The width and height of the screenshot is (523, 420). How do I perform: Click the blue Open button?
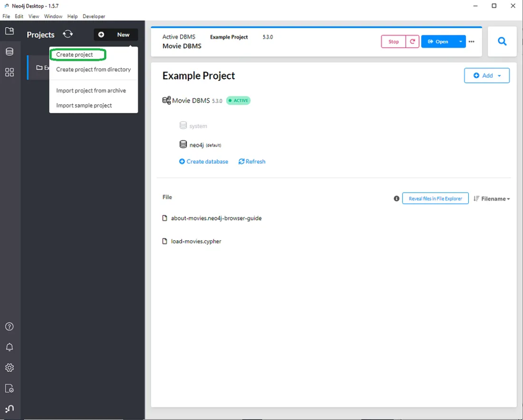click(438, 41)
